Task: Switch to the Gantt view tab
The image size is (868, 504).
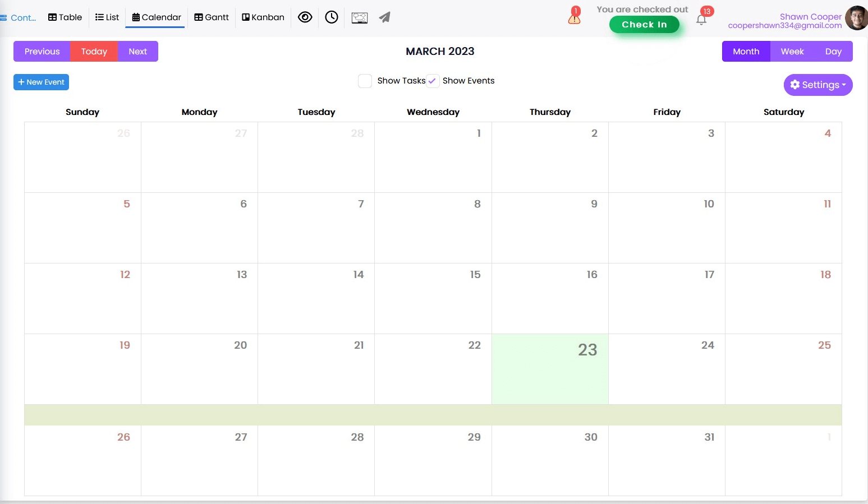Action: 212,17
